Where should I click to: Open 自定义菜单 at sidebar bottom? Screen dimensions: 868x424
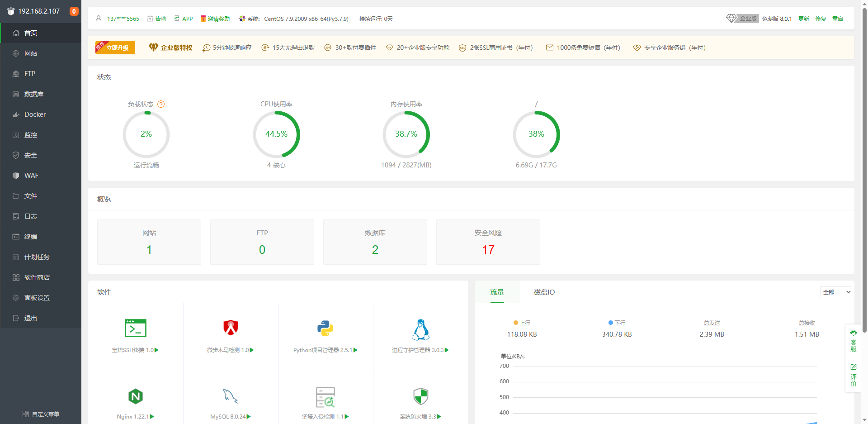tap(41, 414)
